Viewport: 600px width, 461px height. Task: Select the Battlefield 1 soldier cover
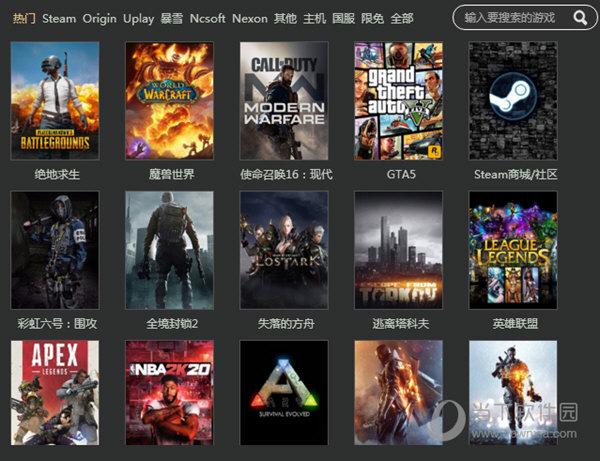(398, 393)
